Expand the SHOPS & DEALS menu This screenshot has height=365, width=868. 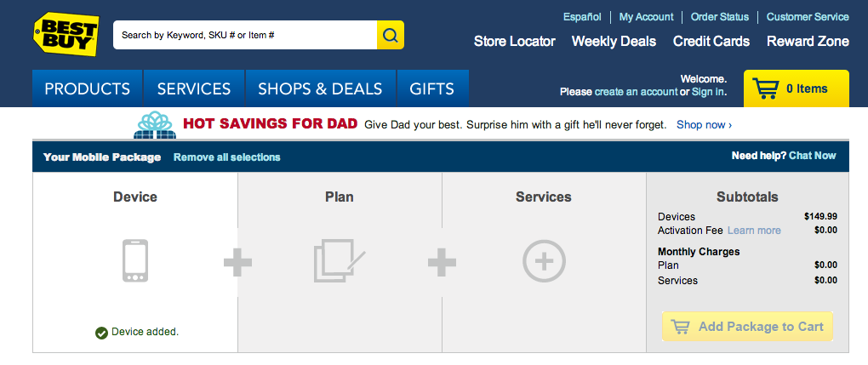click(321, 88)
